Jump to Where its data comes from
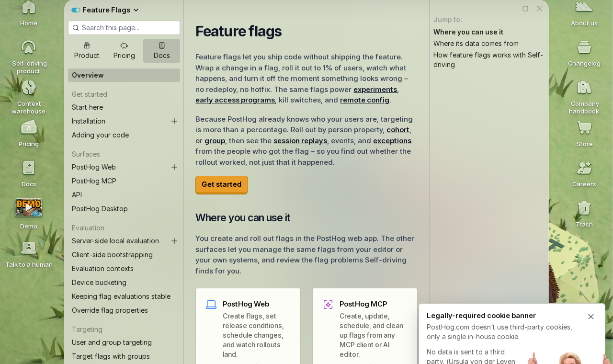 point(476,44)
